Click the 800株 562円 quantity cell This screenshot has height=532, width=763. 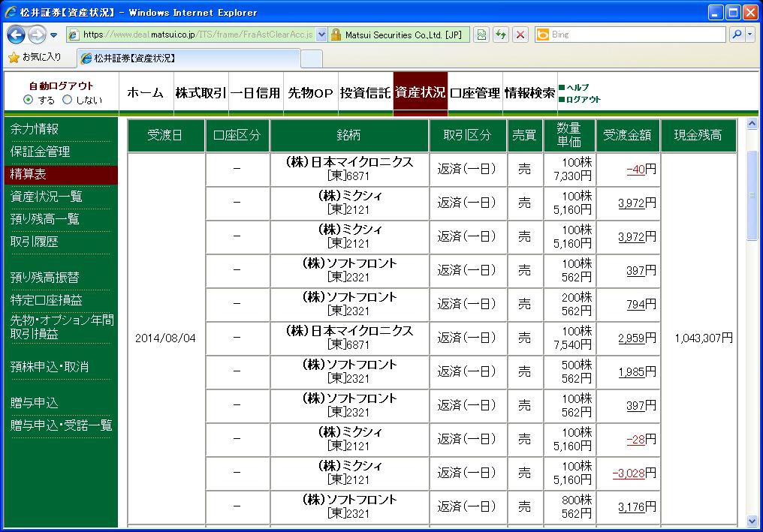(x=569, y=506)
